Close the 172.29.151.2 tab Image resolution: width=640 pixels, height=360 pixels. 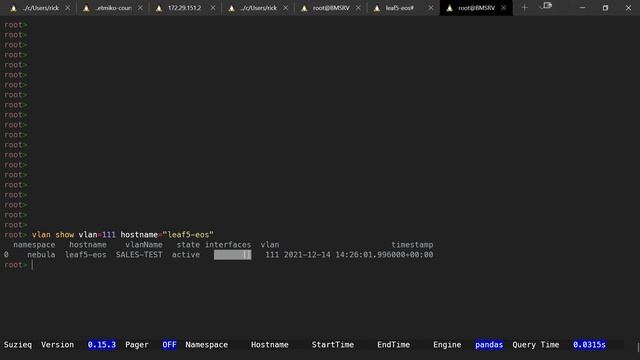pyautogui.click(x=213, y=8)
